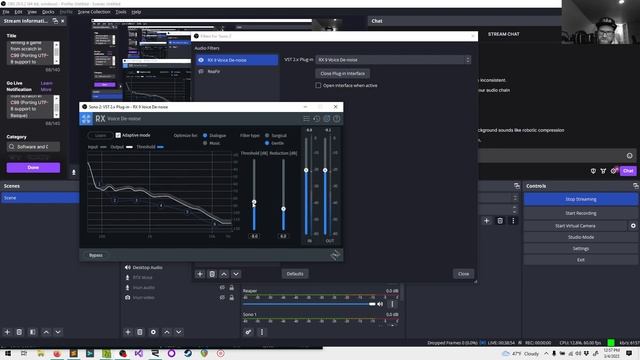The width and height of the screenshot is (640, 360).
Task: Open Steam from the taskbar
Action: 188,353
